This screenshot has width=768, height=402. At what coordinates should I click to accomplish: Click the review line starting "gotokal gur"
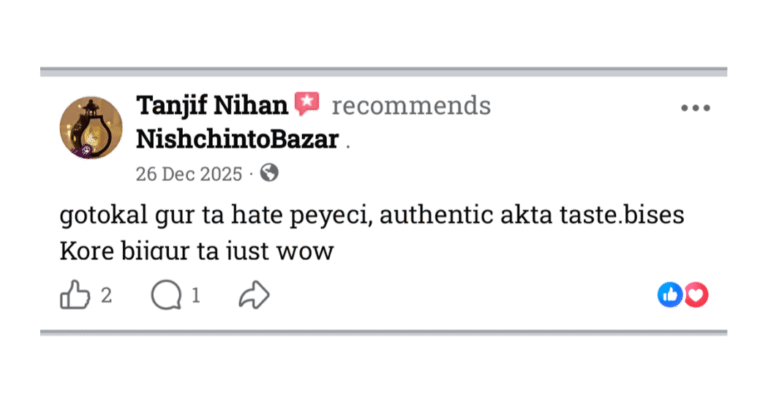click(370, 217)
